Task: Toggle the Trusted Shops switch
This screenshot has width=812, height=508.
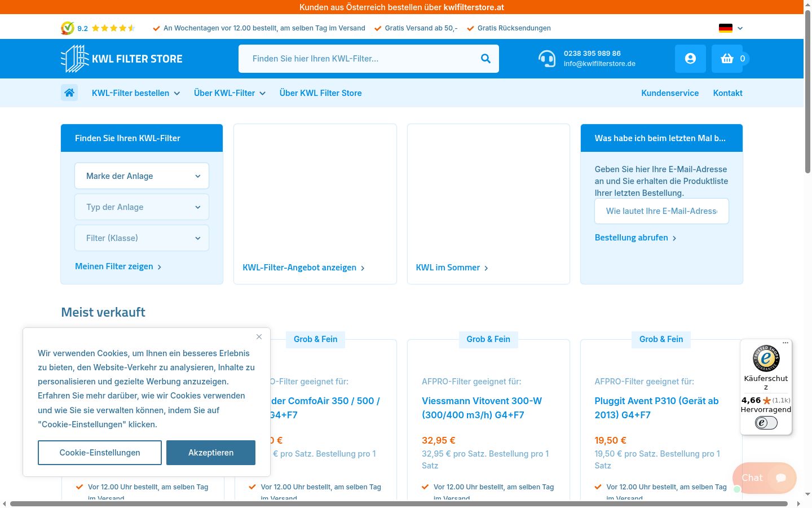Action: (766, 423)
